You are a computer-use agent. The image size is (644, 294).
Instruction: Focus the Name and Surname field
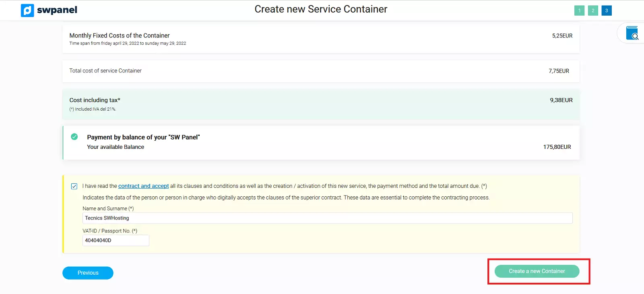tap(327, 218)
